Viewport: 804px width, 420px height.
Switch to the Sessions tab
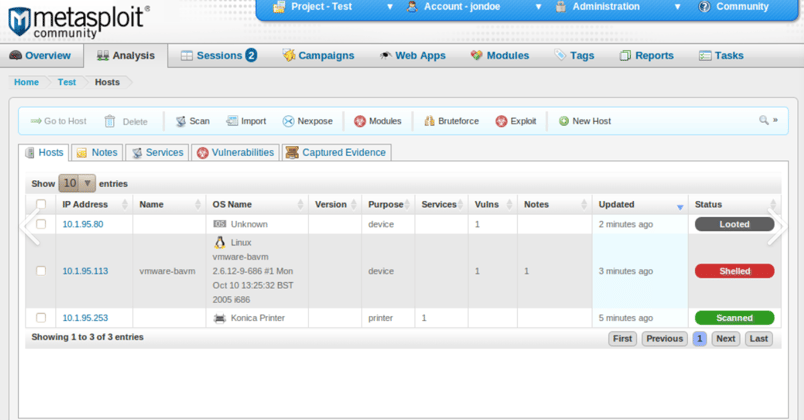(218, 56)
